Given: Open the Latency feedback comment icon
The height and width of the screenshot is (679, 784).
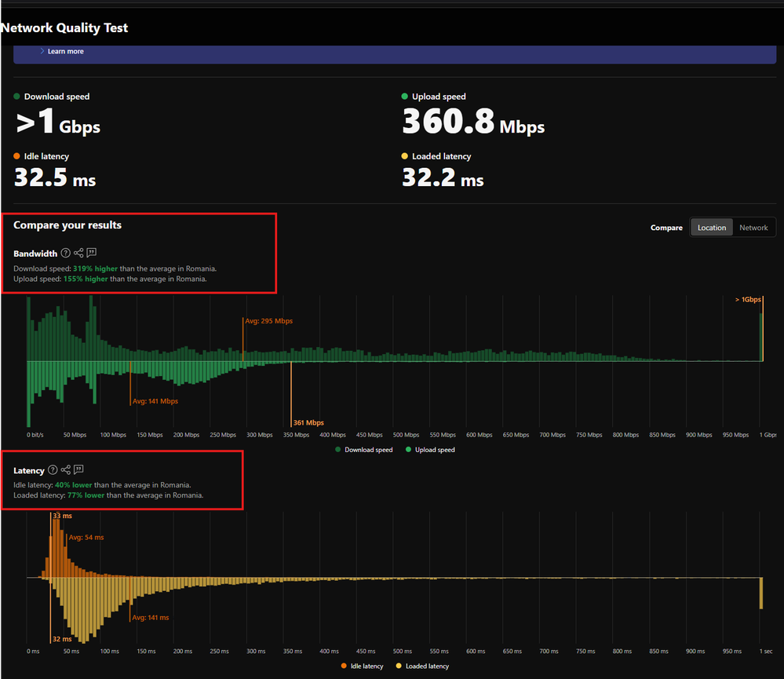Looking at the screenshot, I should tap(78, 469).
